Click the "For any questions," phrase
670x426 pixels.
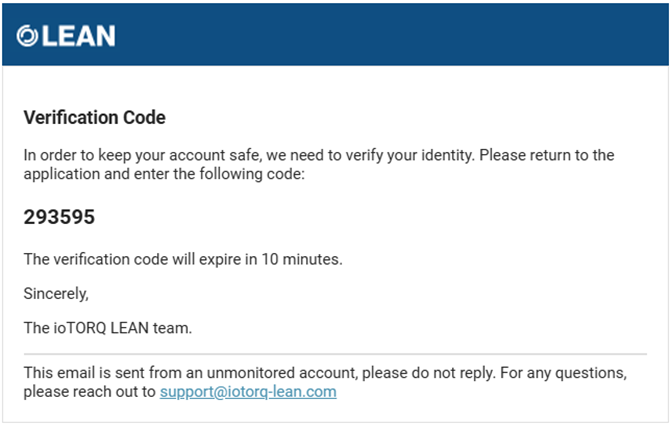coord(564,373)
